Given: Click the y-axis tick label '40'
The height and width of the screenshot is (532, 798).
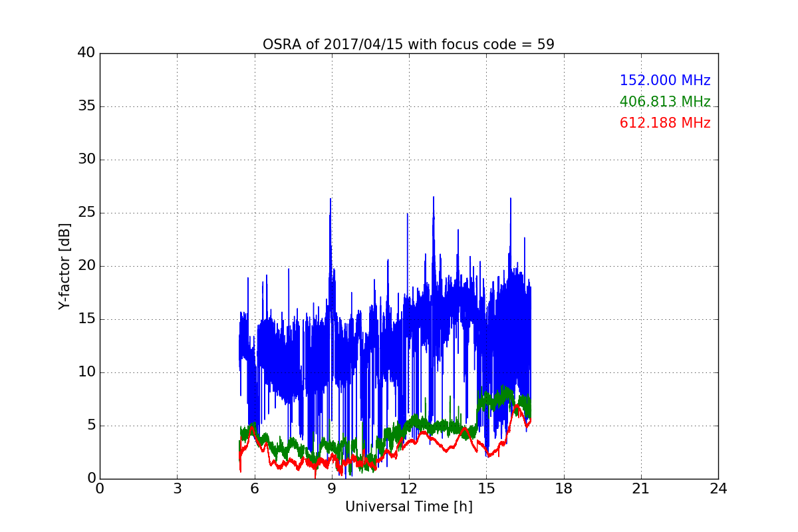Looking at the screenshot, I should click(x=86, y=53).
